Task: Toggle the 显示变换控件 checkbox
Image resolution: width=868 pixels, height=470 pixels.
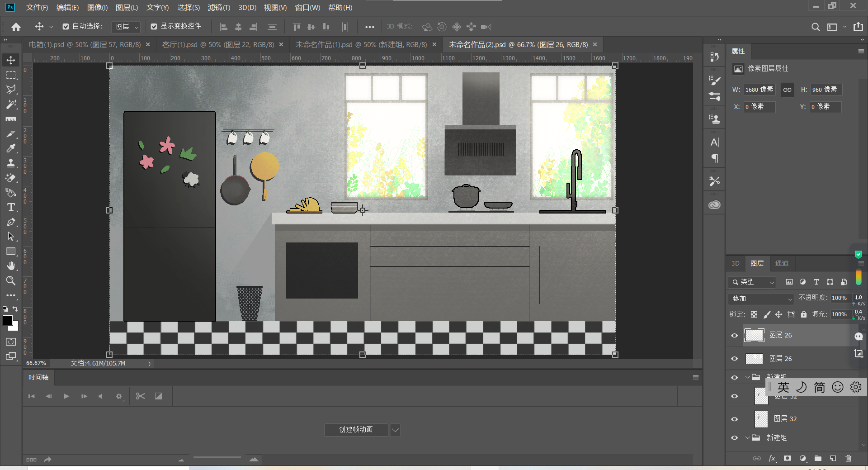Action: [x=154, y=27]
